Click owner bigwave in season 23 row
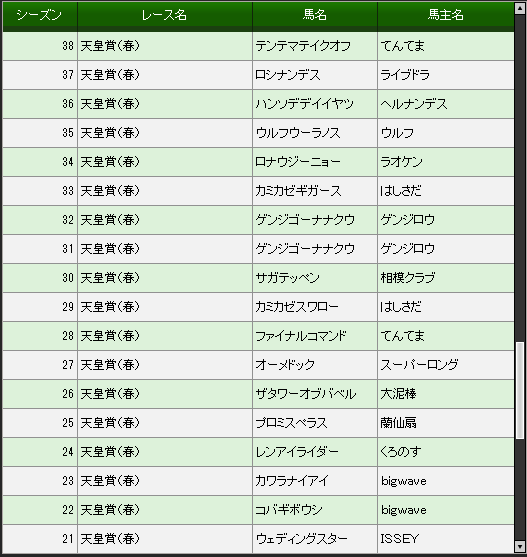Screen dimensions: 527x557 403,481
